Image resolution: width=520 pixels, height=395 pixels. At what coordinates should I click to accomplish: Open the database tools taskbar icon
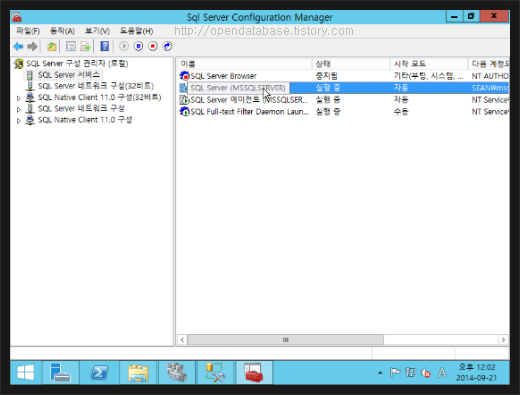pyautogui.click(x=215, y=372)
